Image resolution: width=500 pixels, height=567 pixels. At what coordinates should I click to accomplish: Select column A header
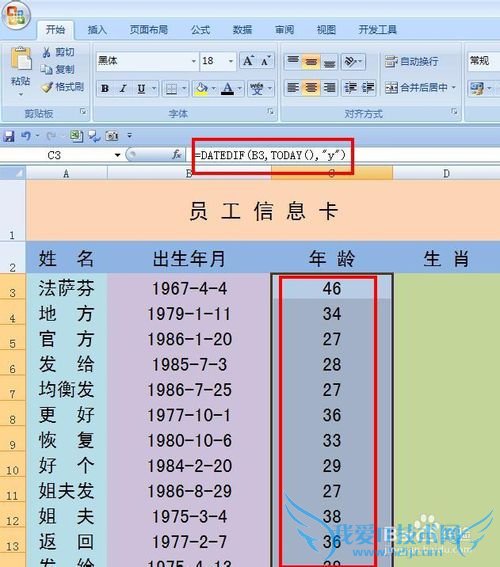[x=67, y=173]
